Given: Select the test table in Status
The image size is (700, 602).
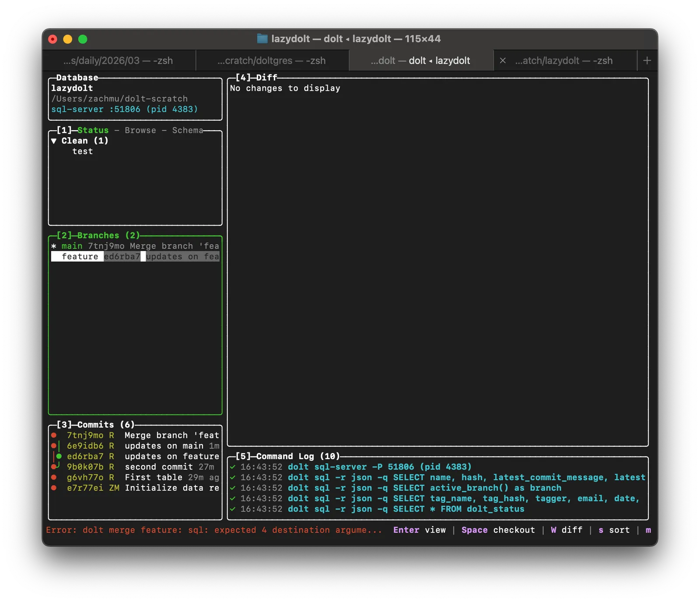Looking at the screenshot, I should pos(82,151).
